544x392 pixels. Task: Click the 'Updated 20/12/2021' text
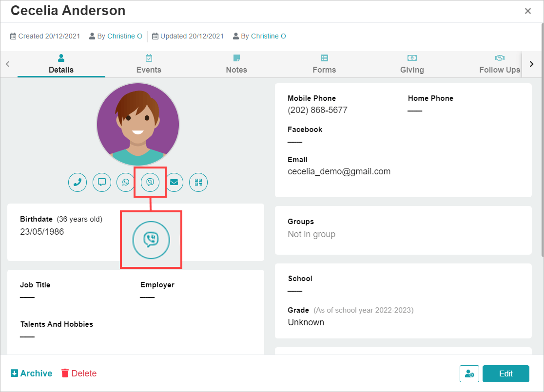click(192, 36)
